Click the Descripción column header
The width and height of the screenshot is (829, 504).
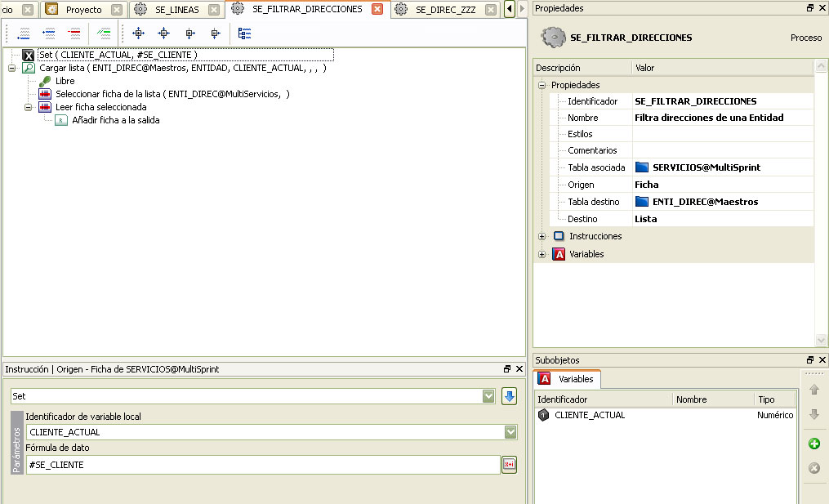[x=582, y=68]
